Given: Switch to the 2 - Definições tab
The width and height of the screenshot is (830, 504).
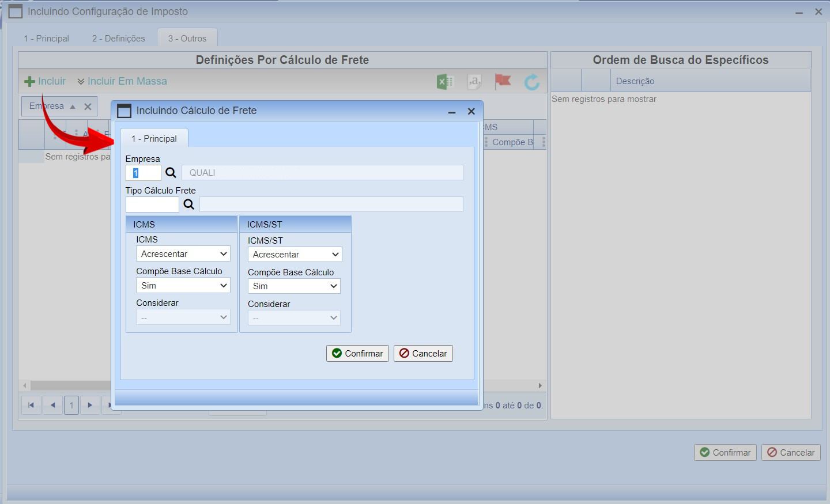Looking at the screenshot, I should [x=118, y=39].
